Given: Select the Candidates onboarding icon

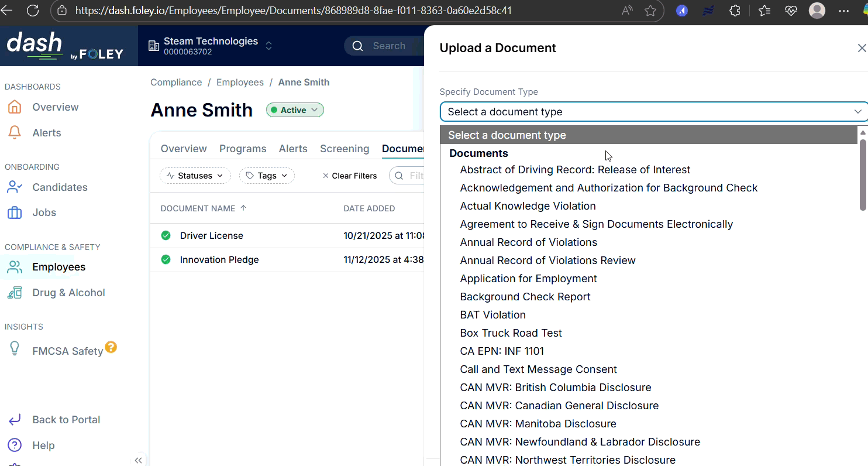Looking at the screenshot, I should pyautogui.click(x=14, y=187).
